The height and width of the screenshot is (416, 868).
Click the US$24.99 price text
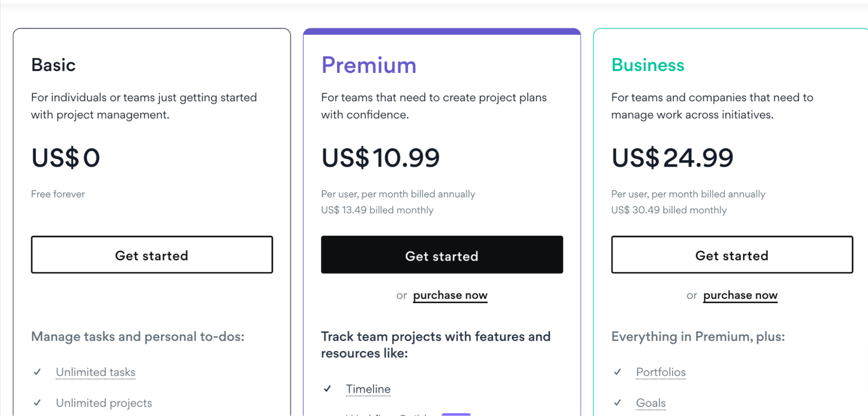coord(671,158)
